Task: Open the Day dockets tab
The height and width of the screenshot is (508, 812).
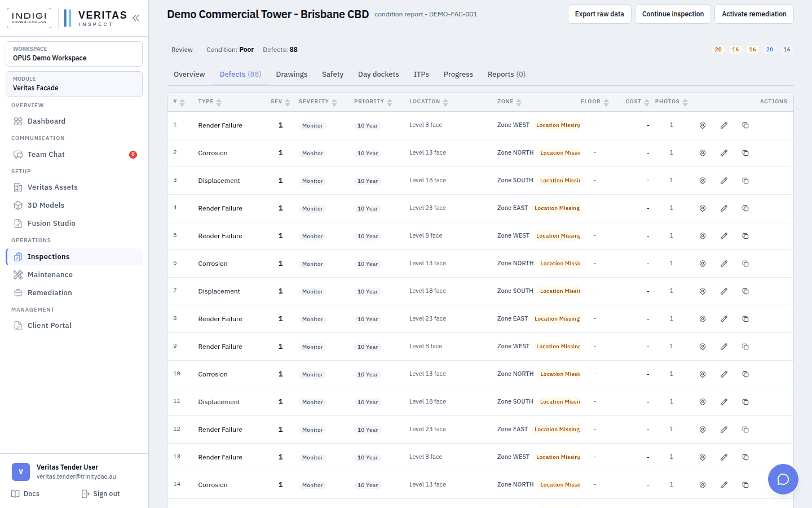Action: pos(378,75)
